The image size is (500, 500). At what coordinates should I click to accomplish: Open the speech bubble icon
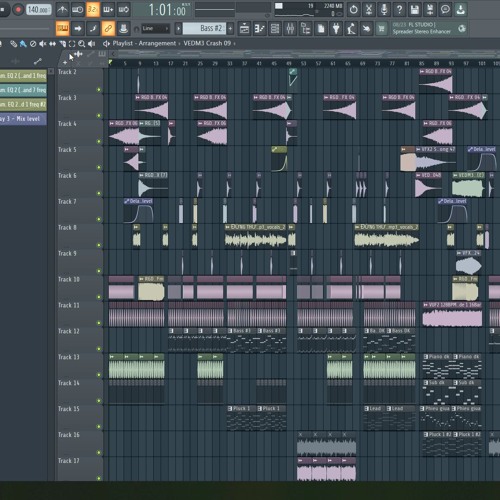pyautogui.click(x=445, y=10)
